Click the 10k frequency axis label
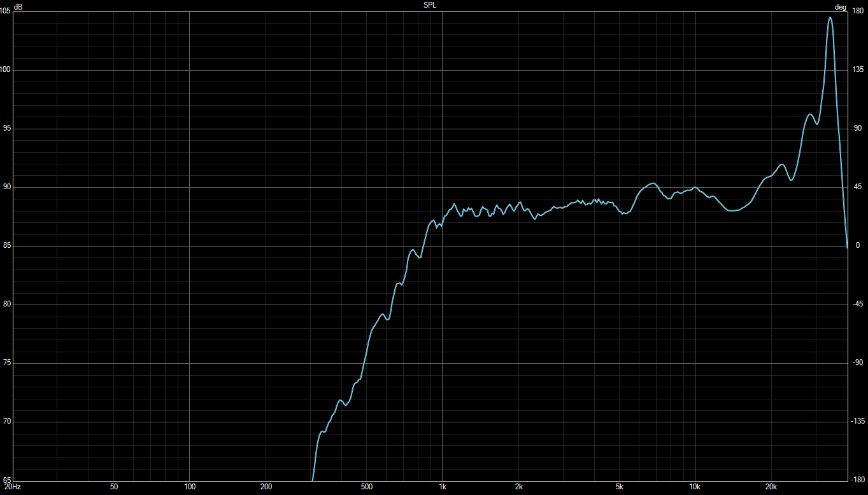868x495 pixels. pos(695,487)
